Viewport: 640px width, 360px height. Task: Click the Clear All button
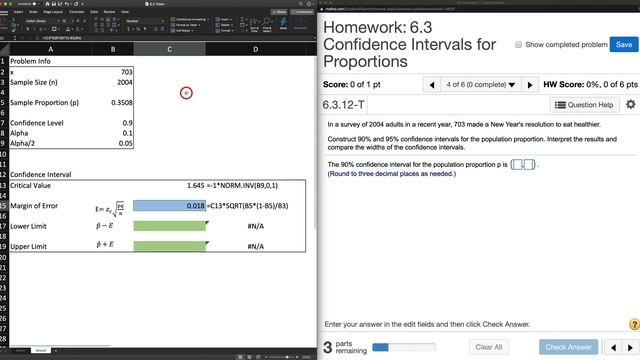489,347
